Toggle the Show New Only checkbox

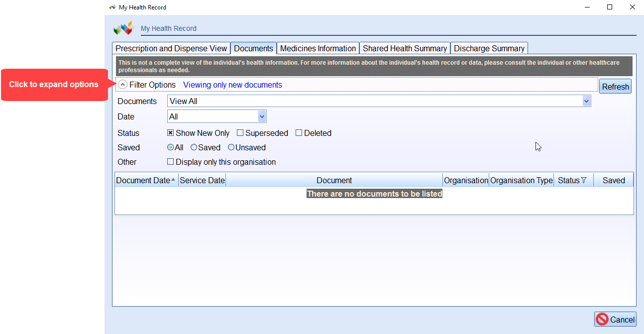pyautogui.click(x=171, y=133)
